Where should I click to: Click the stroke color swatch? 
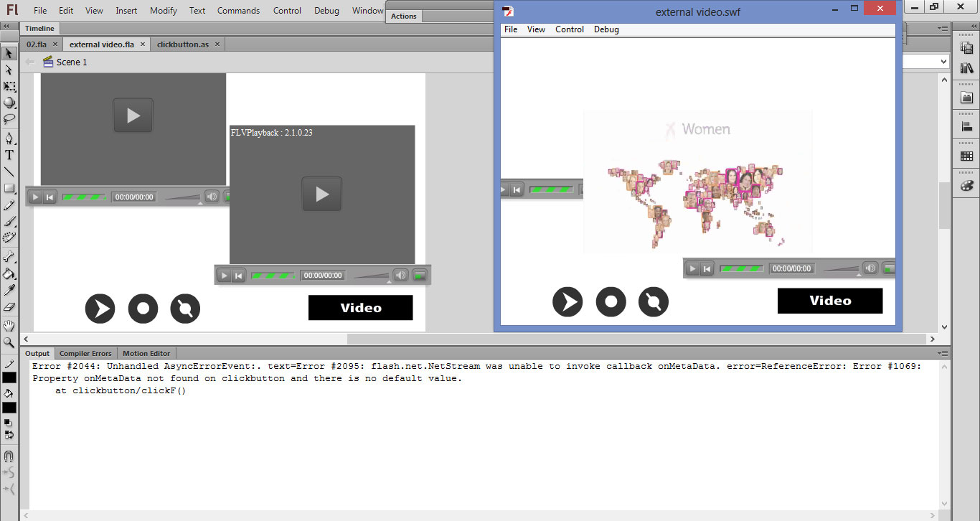(9, 377)
